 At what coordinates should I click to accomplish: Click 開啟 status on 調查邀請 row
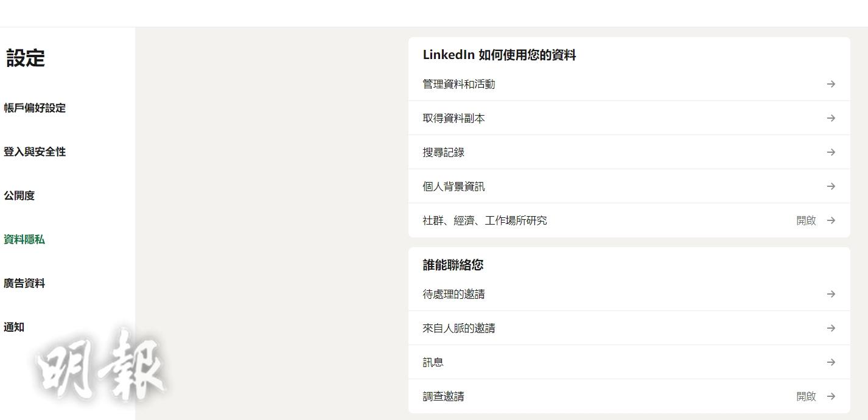(806, 396)
